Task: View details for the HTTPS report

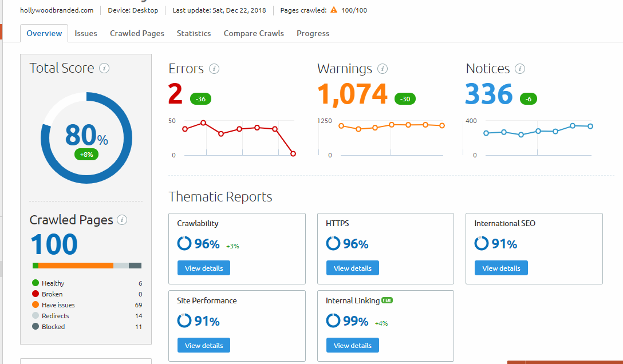Action: click(x=352, y=268)
